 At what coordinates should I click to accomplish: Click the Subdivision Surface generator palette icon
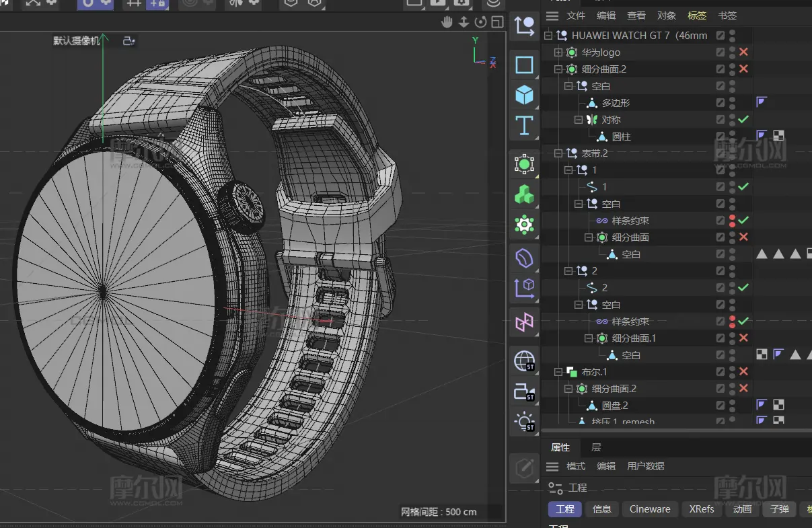pyautogui.click(x=524, y=164)
